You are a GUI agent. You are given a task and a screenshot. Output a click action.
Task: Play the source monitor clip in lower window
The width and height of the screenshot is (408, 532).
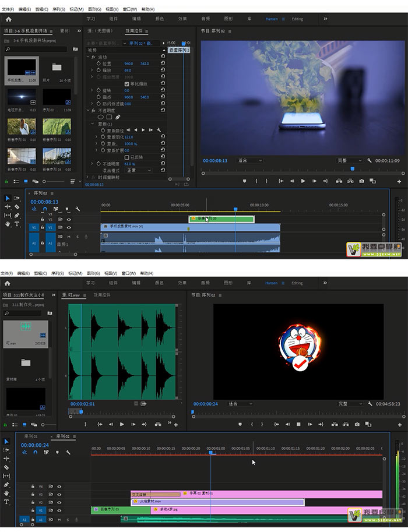pyautogui.click(x=121, y=424)
